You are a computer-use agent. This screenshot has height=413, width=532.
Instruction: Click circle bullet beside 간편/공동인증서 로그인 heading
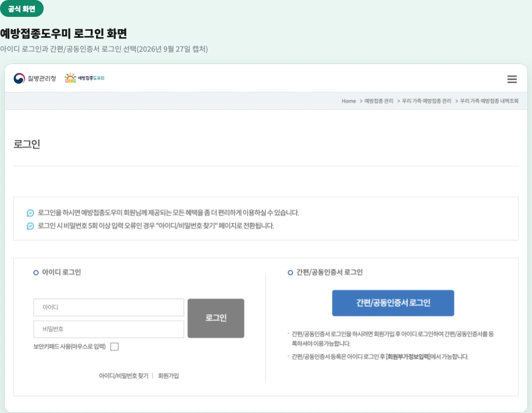click(290, 273)
